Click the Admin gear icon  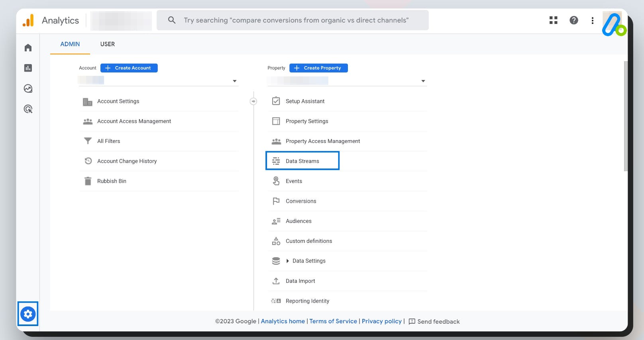pos(28,314)
